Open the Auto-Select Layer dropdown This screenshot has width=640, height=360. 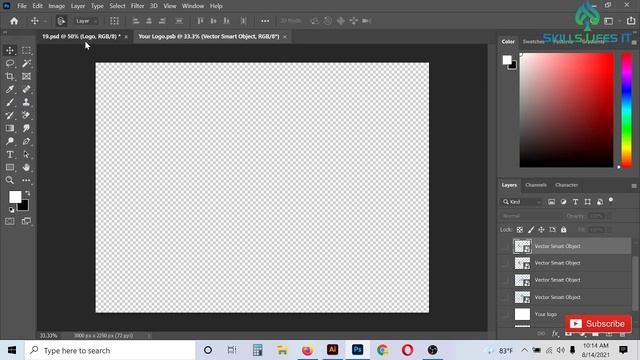pos(86,21)
